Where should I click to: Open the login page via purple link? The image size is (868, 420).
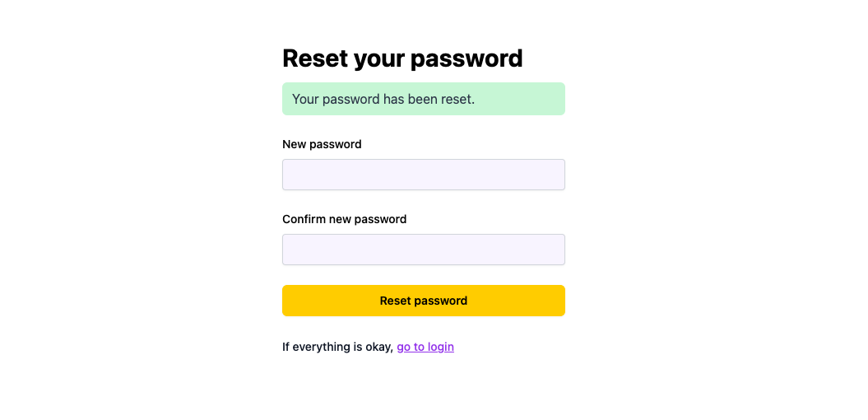(x=425, y=347)
